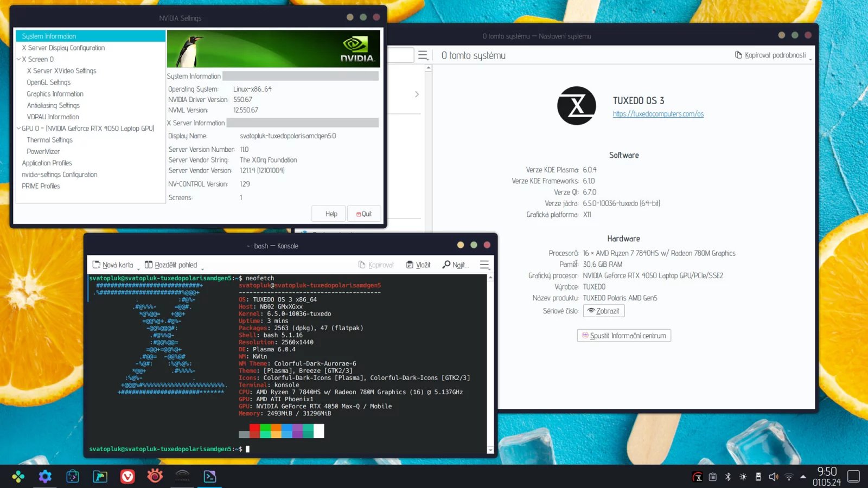Image resolution: width=868 pixels, height=488 pixels.
Task: Launch the Discover software store from taskbar
Action: tap(73, 477)
